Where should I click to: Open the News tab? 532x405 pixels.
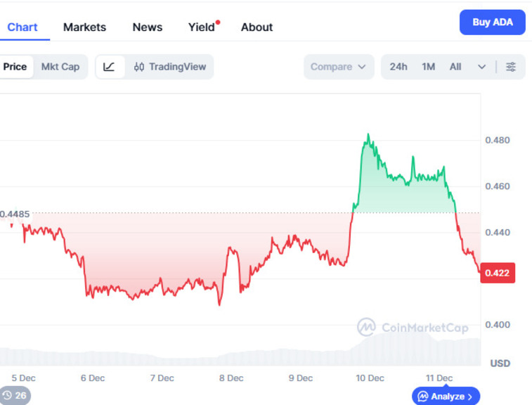point(148,27)
